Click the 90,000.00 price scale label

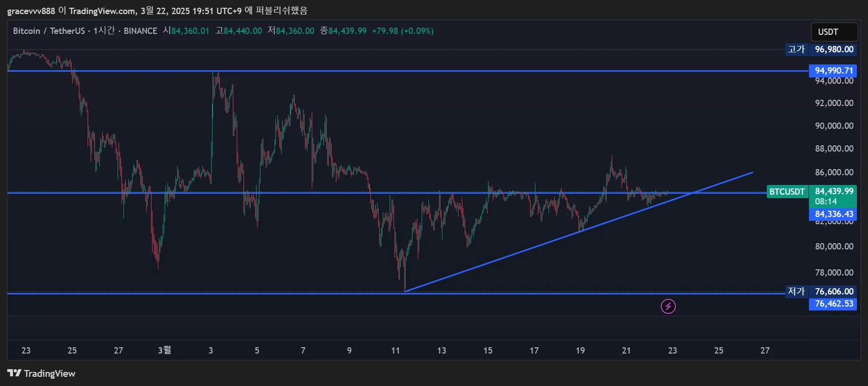click(x=834, y=126)
